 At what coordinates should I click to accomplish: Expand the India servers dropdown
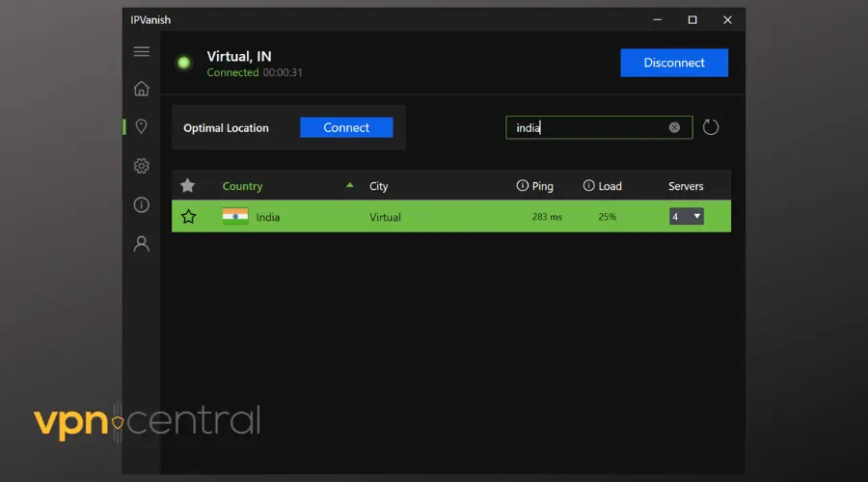coord(687,216)
